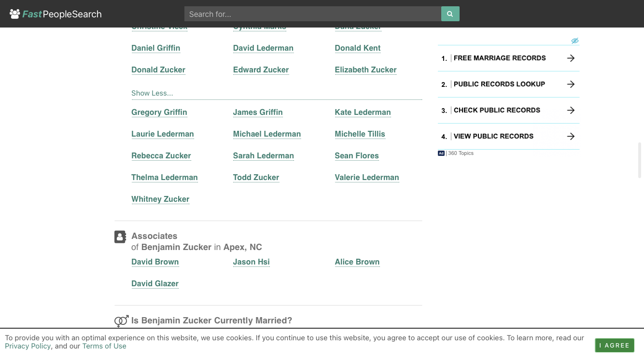The width and height of the screenshot is (644, 362).
Task: Open James Griffin's record
Action: click(x=258, y=112)
